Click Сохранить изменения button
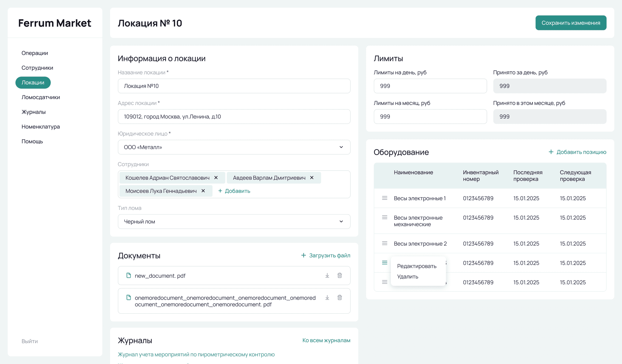 [571, 23]
